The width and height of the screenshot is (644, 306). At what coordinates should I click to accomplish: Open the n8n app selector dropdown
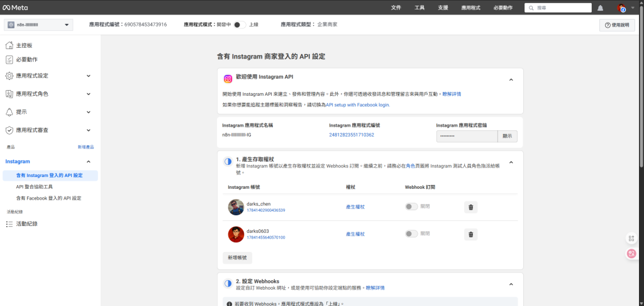38,25
